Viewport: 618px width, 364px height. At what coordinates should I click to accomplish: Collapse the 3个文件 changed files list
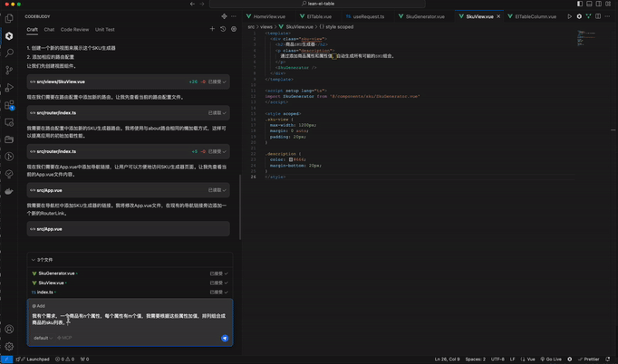[34, 260]
